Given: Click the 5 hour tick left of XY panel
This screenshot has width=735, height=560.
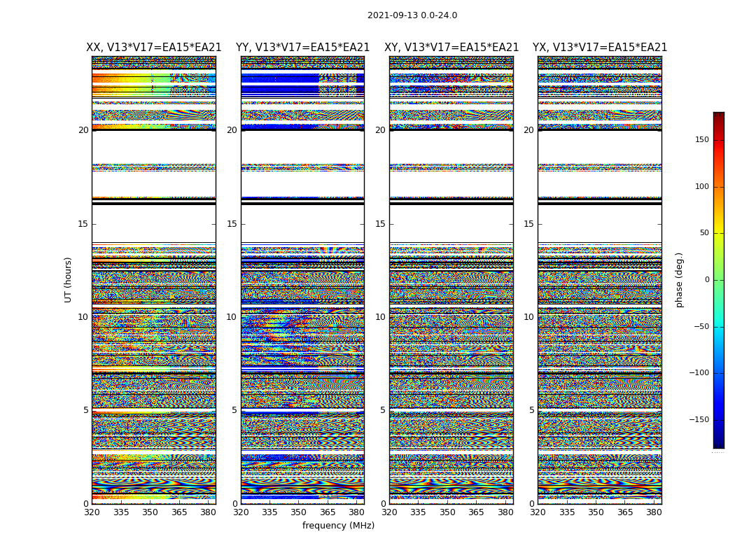Looking at the screenshot, I should click(x=383, y=410).
